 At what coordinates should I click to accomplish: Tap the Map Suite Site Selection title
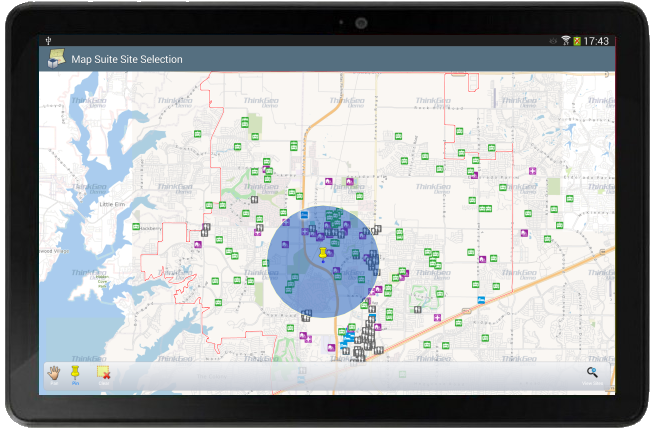[x=127, y=59]
